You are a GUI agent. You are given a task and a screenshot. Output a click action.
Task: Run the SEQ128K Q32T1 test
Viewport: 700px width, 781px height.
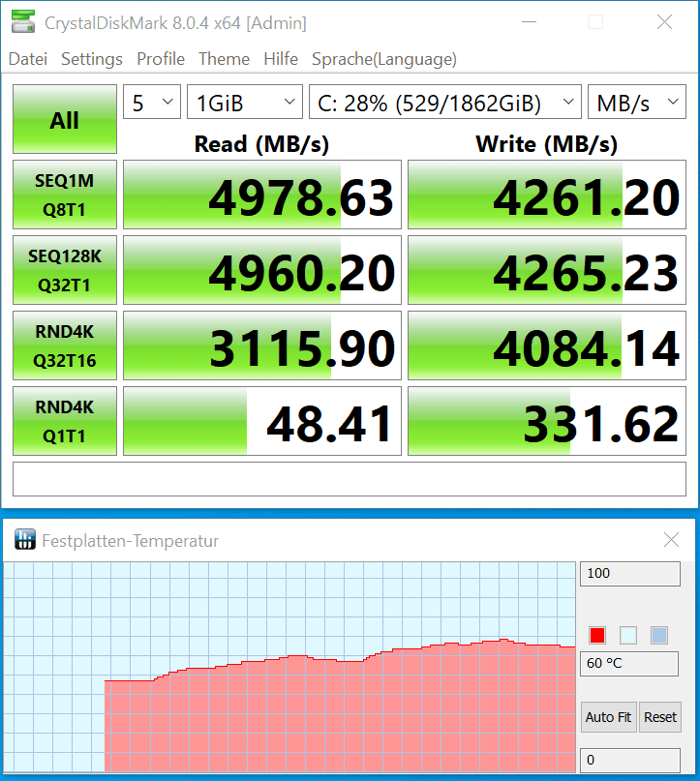65,270
